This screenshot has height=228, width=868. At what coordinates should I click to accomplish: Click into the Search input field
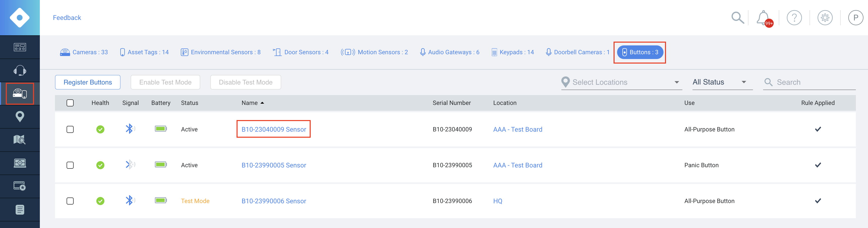click(809, 82)
